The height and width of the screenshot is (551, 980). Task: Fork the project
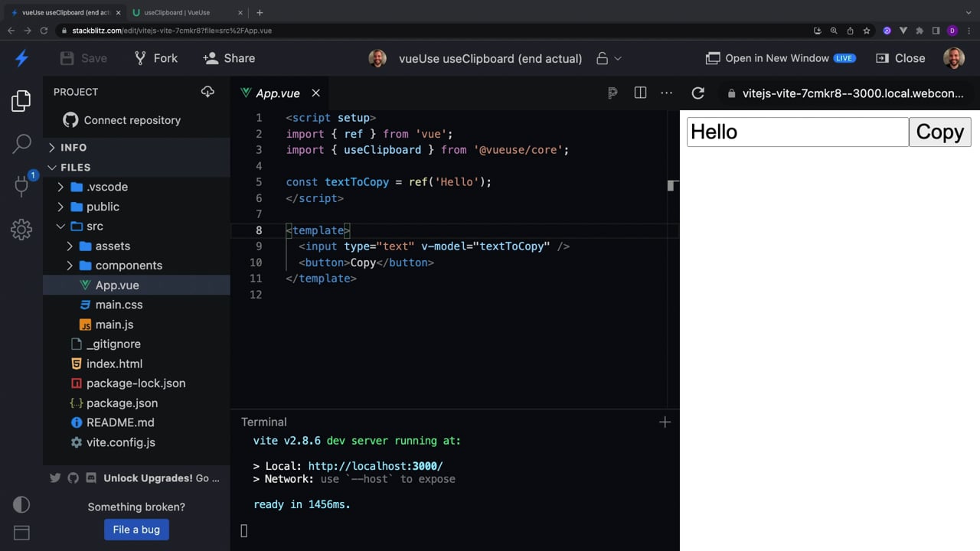tap(155, 58)
